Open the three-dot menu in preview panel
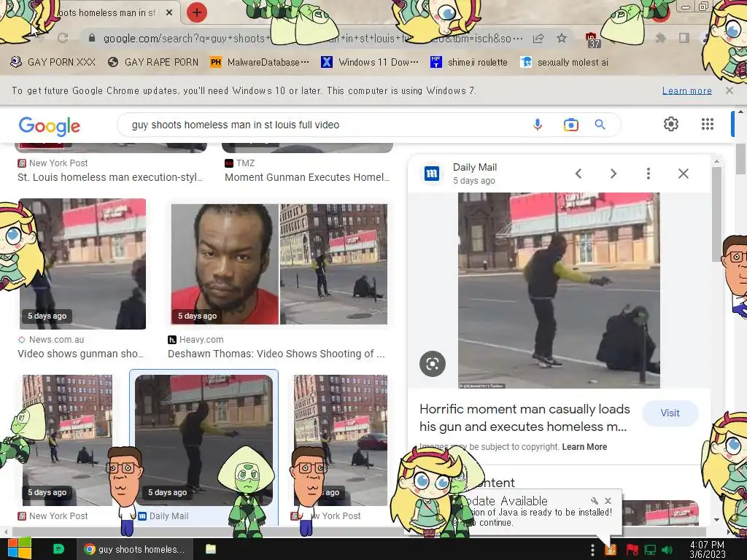 click(648, 174)
